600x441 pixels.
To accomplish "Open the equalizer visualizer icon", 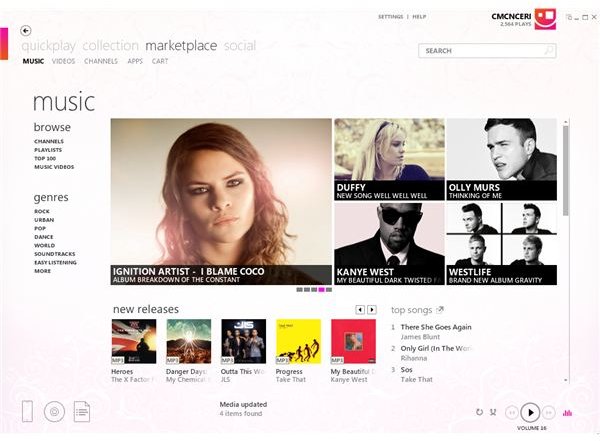I will tap(567, 412).
